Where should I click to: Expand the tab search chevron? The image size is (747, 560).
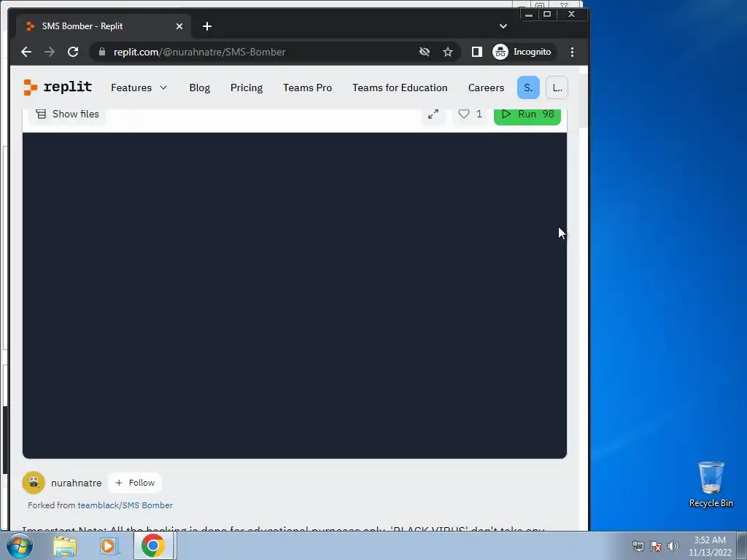[x=503, y=26]
